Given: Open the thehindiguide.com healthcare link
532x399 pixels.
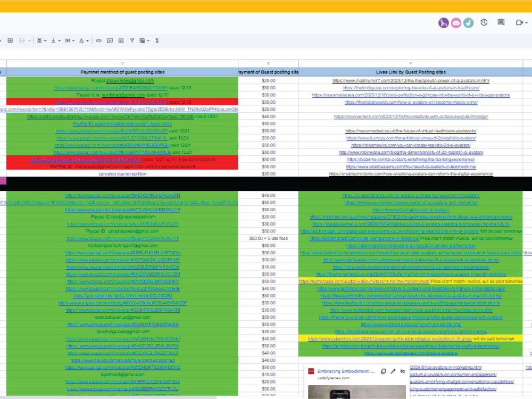Looking at the screenshot, I should click(x=411, y=88).
